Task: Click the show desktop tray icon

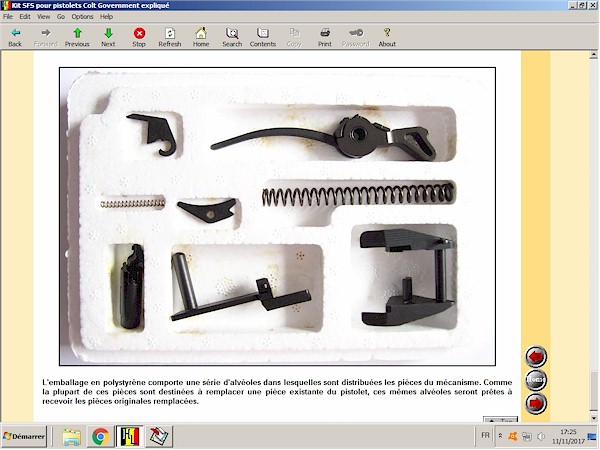Action: (592, 436)
